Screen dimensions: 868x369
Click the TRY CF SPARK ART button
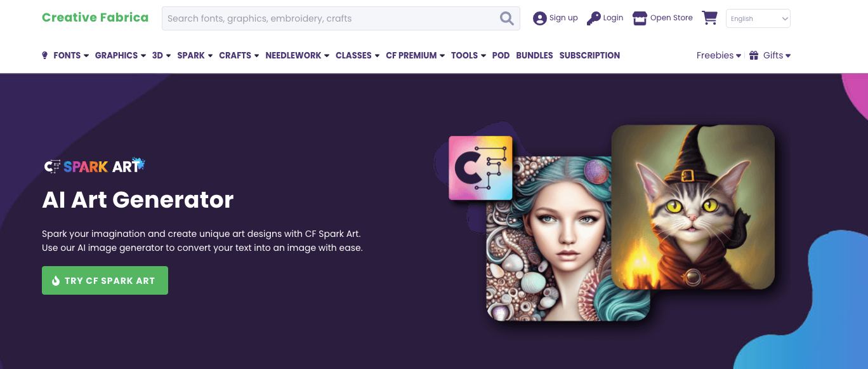[x=105, y=280]
